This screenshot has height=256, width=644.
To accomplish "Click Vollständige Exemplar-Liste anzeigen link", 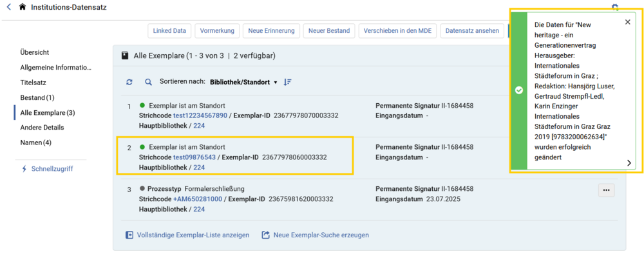I will [x=187, y=235].
